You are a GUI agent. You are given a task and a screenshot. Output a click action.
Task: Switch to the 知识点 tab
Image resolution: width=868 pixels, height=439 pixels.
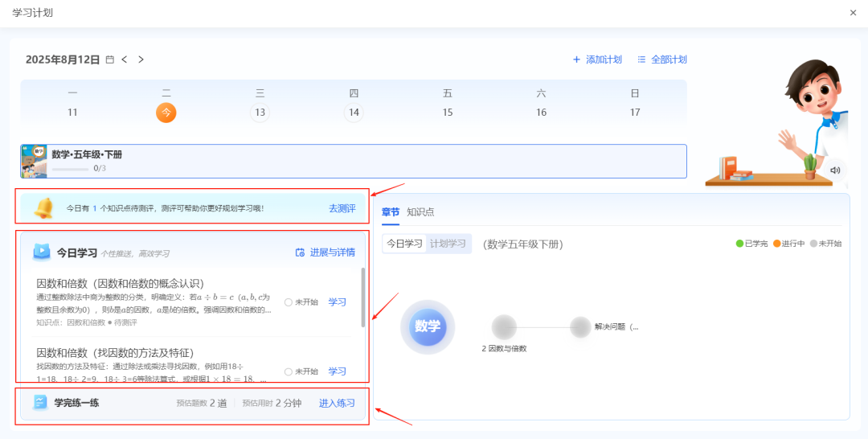(420, 212)
